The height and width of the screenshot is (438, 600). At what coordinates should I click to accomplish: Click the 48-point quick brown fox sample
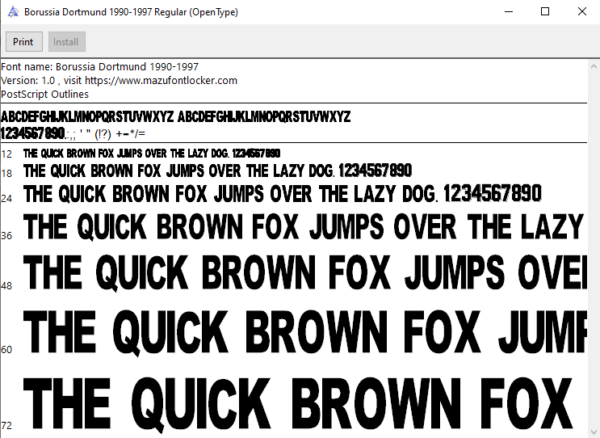coord(305,272)
